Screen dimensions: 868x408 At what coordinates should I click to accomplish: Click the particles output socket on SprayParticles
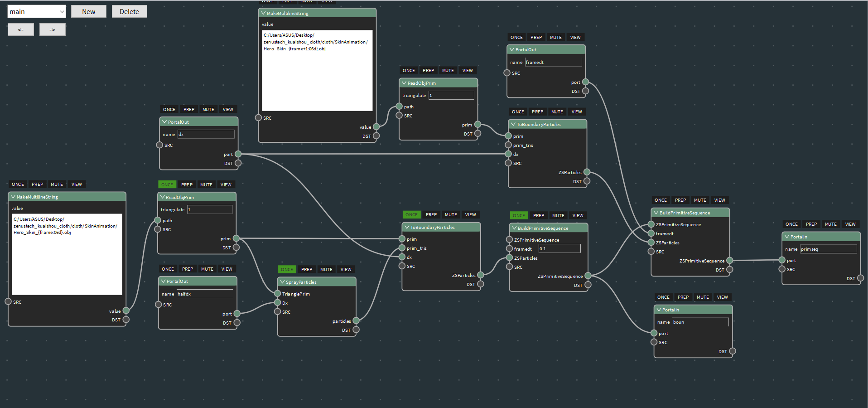356,321
